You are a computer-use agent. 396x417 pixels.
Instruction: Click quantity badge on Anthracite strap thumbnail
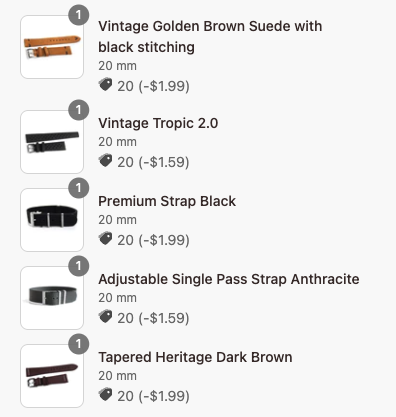(x=79, y=266)
